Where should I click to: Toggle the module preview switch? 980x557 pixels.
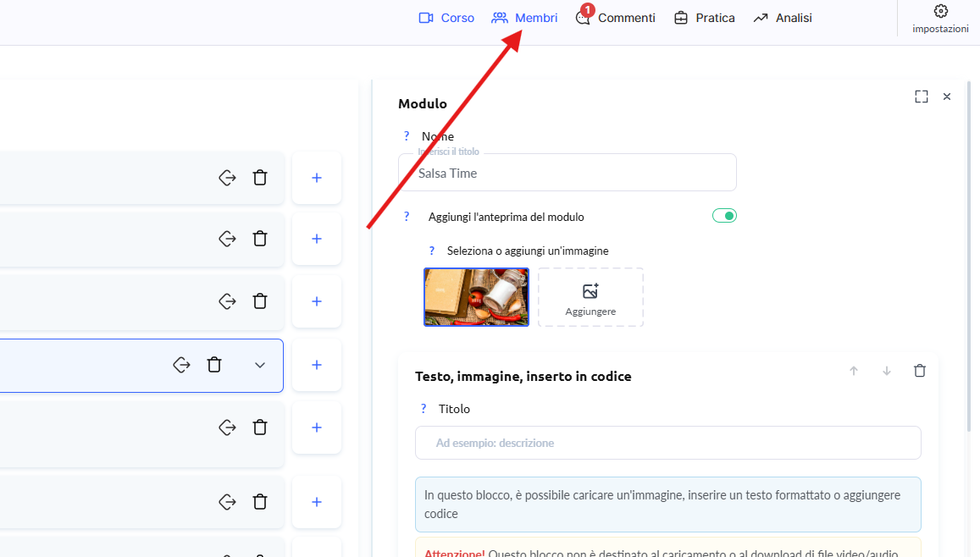724,216
